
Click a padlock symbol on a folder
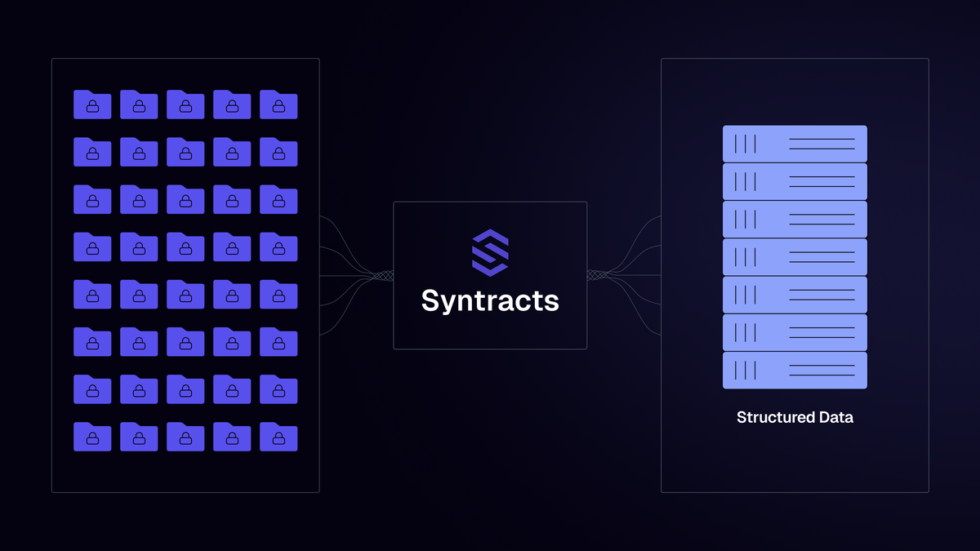91,106
